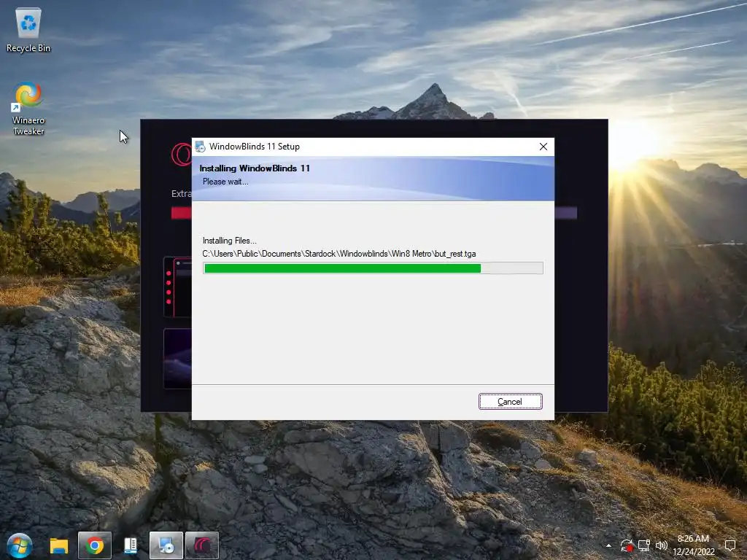Switch to the setup installer taskbar icon
Viewport: 747px width, 560px height.
(166, 545)
